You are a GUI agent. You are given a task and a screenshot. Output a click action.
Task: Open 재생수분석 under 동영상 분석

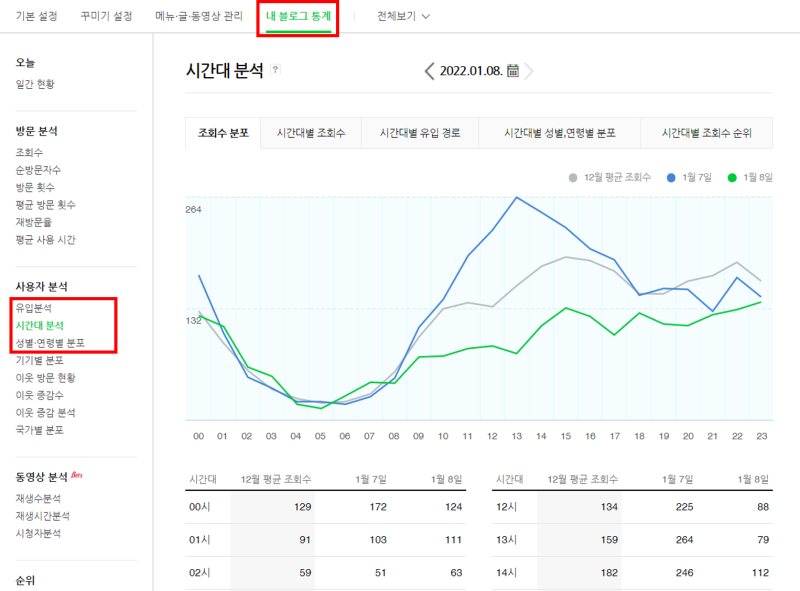tap(38, 498)
